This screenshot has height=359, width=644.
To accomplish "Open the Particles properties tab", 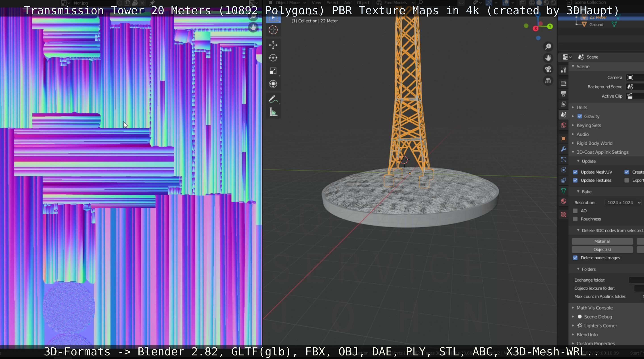I will click(564, 159).
